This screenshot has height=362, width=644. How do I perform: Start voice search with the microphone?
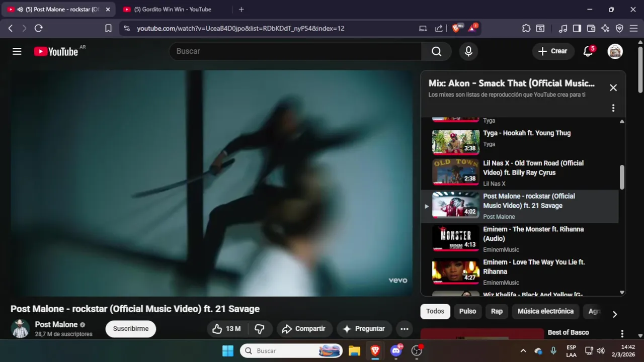(x=468, y=51)
